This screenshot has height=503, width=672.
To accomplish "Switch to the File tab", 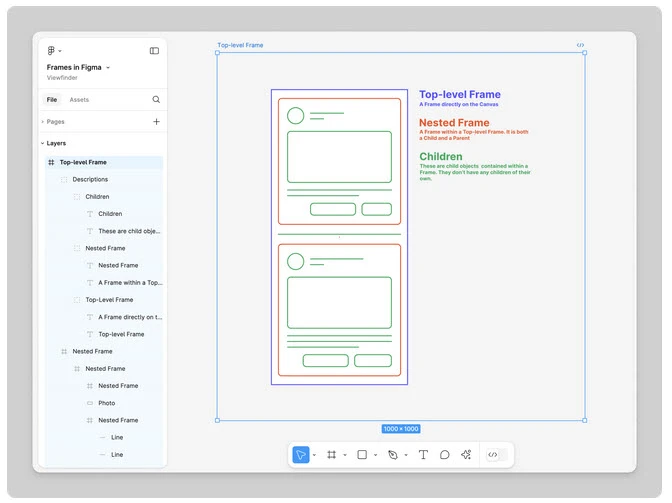I will (x=52, y=99).
